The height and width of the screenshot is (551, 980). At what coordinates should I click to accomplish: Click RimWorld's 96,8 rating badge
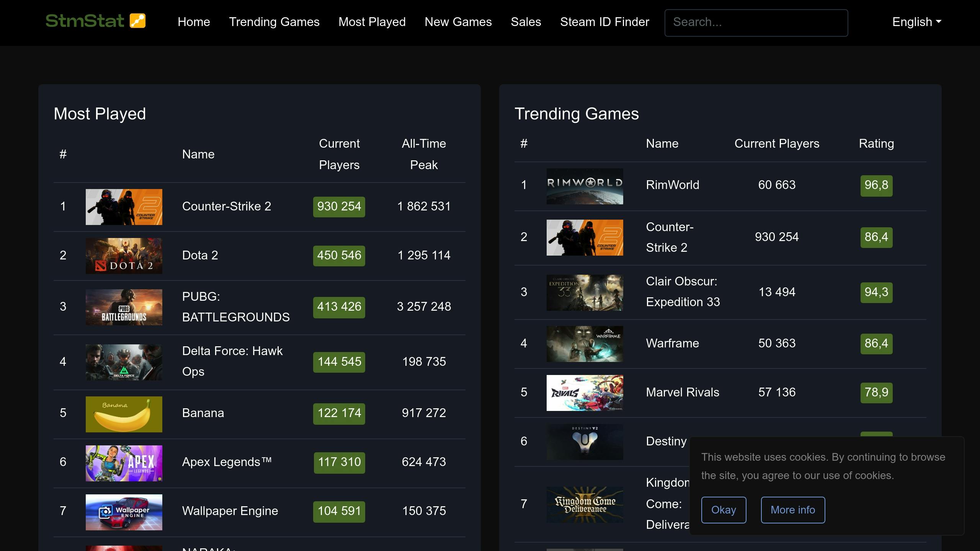876,186
